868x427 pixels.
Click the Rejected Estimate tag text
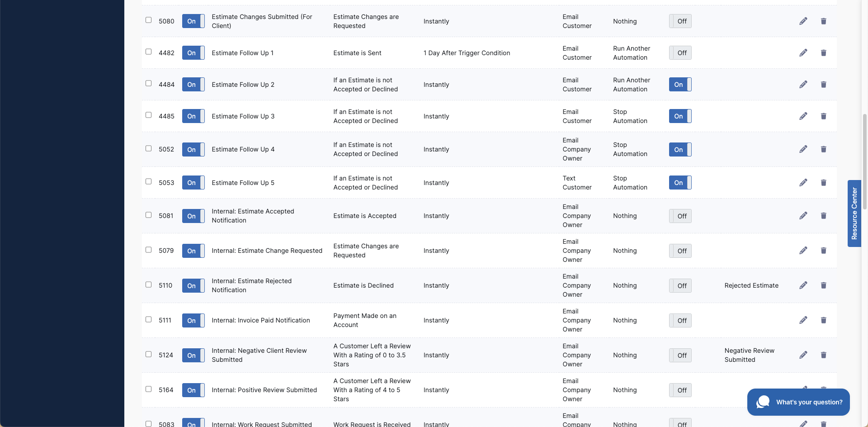(x=751, y=285)
